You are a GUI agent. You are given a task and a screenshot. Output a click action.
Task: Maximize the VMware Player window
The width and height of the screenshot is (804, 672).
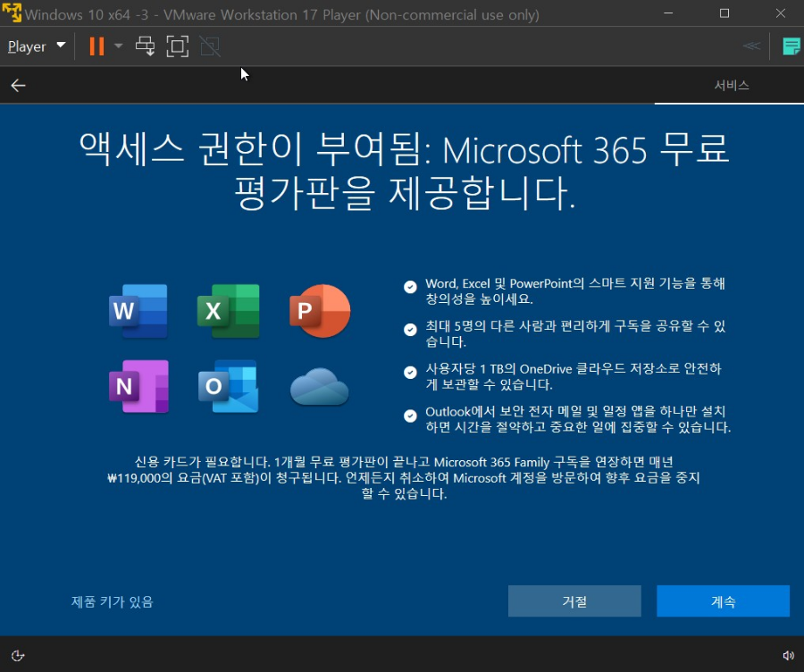pos(724,13)
